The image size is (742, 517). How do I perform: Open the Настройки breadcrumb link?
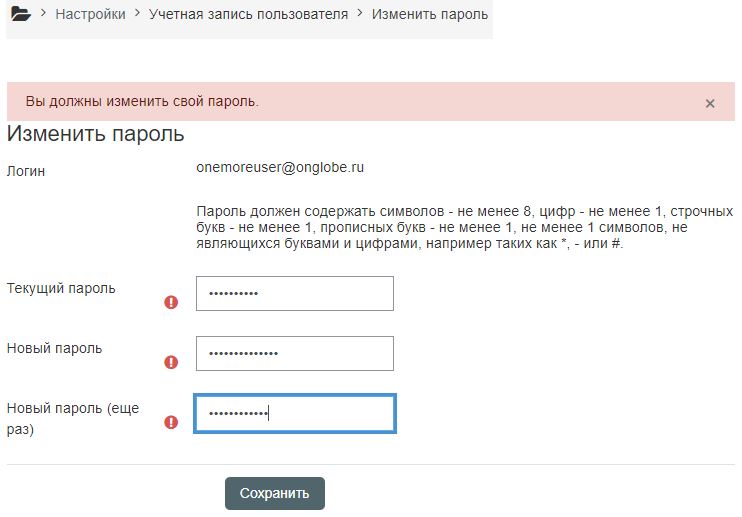pos(91,15)
